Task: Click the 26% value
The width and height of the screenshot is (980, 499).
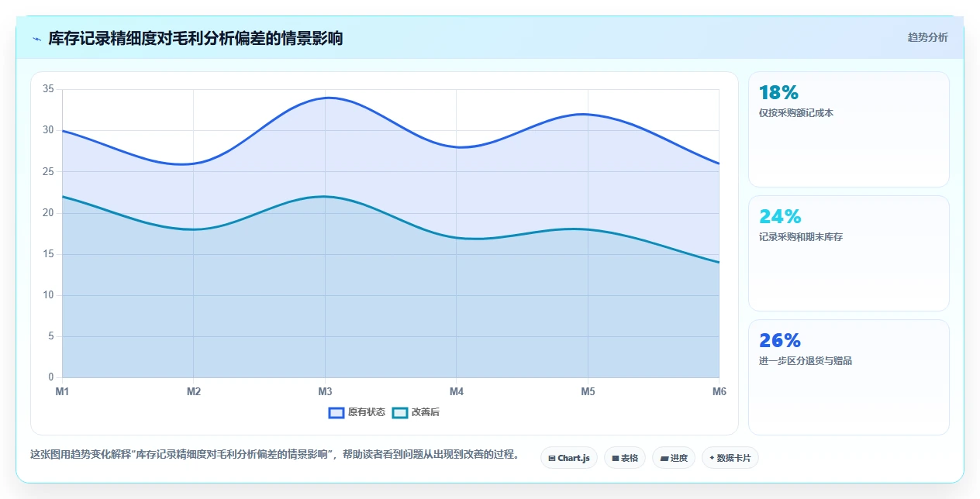Action: (780, 341)
